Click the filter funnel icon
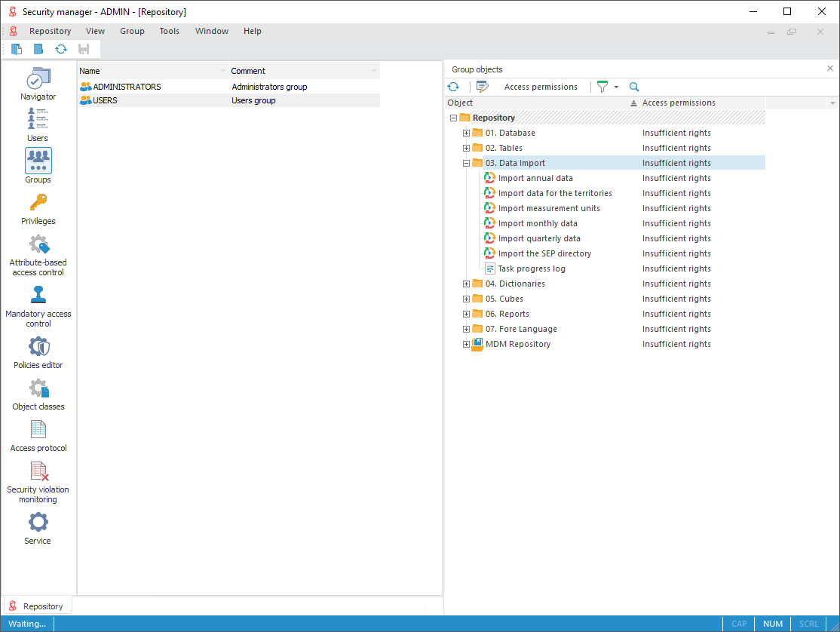Screen dimensions: 840x632 [x=602, y=87]
